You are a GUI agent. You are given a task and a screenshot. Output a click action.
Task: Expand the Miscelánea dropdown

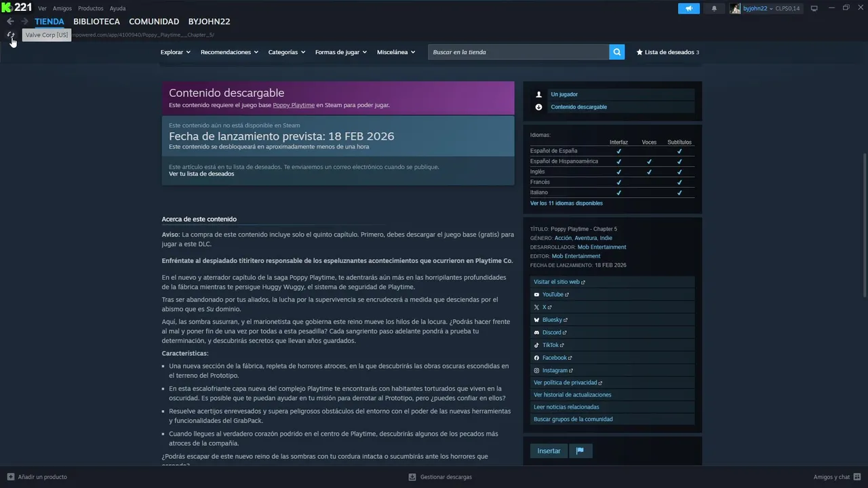click(x=396, y=52)
